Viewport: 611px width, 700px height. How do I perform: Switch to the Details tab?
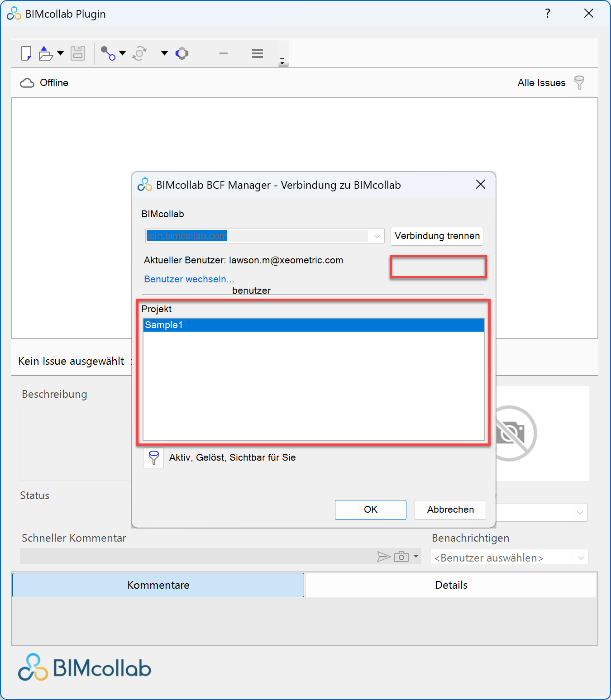[x=451, y=585]
